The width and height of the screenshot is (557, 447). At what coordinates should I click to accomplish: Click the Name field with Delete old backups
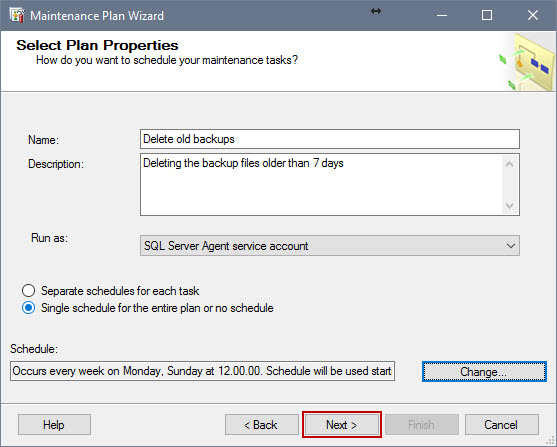tap(330, 139)
